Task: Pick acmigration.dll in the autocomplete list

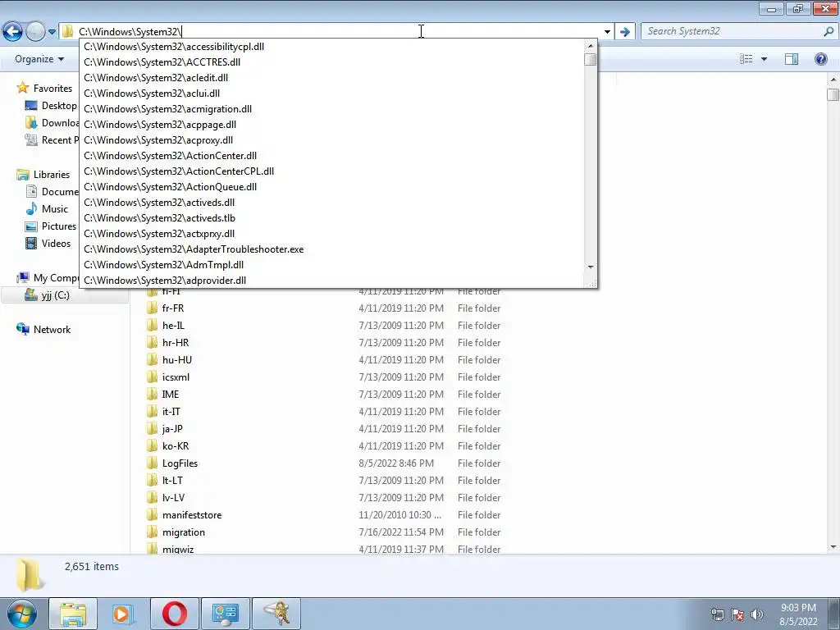Action: pos(332,109)
